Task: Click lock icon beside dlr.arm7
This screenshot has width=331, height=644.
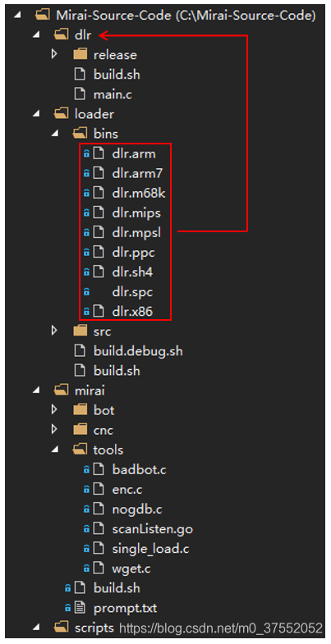Action: click(86, 174)
